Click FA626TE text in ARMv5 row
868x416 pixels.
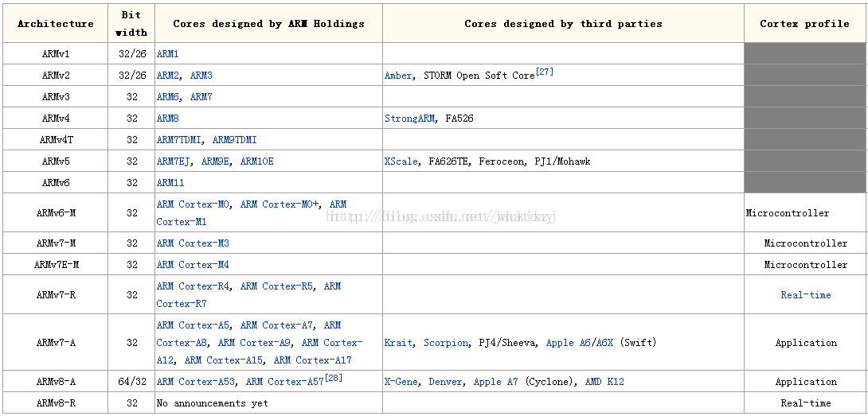click(x=448, y=161)
